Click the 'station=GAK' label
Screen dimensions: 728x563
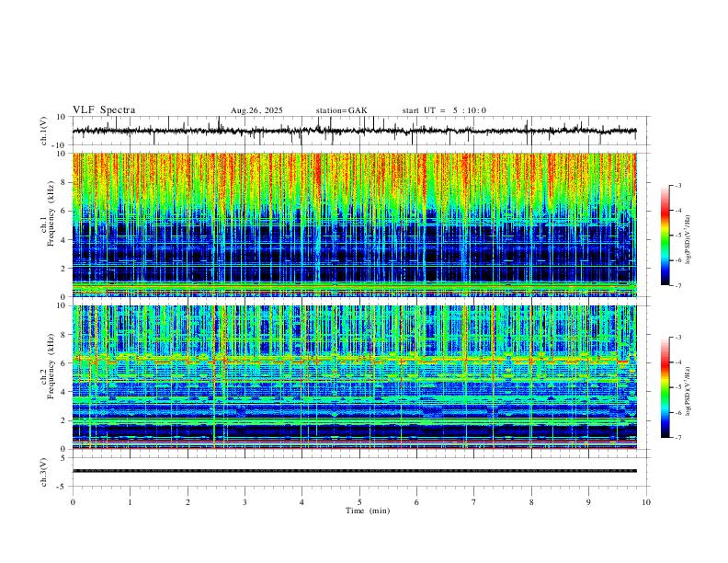[x=341, y=110]
